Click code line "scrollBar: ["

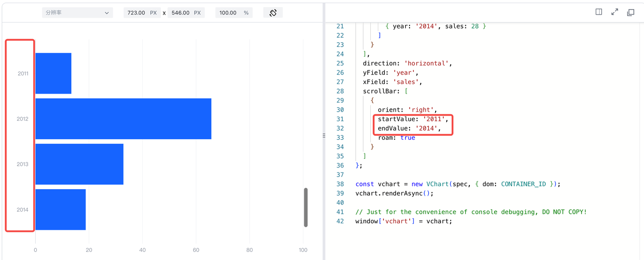tap(385, 91)
